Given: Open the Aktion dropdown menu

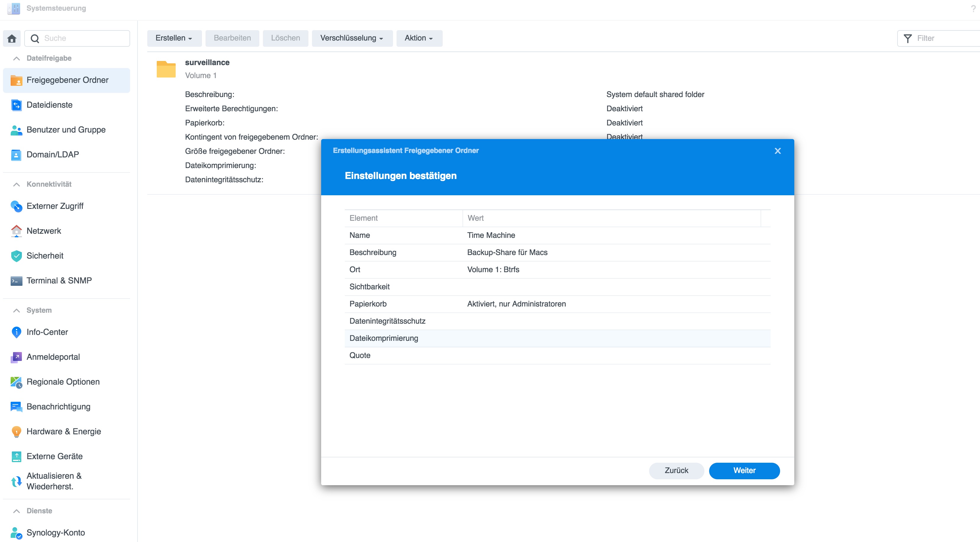Looking at the screenshot, I should [418, 38].
